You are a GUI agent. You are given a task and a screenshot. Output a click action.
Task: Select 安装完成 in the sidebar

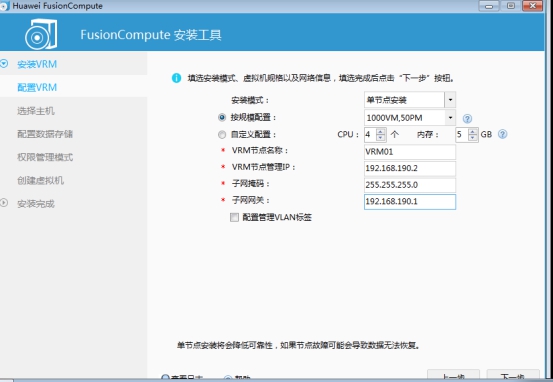[x=36, y=204]
